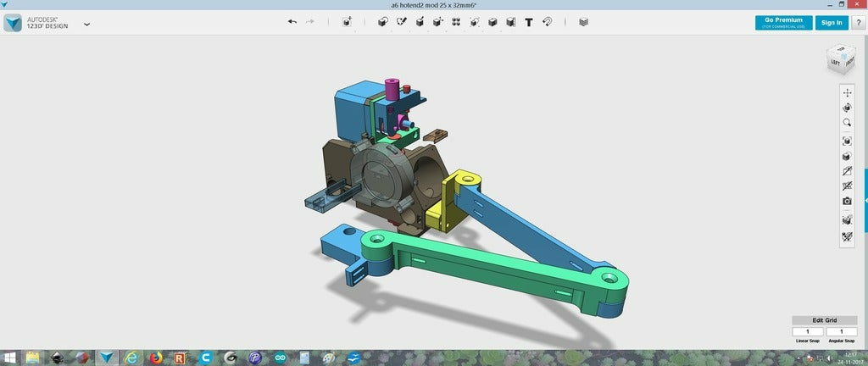Open Inkscape from the taskbar

point(57,358)
